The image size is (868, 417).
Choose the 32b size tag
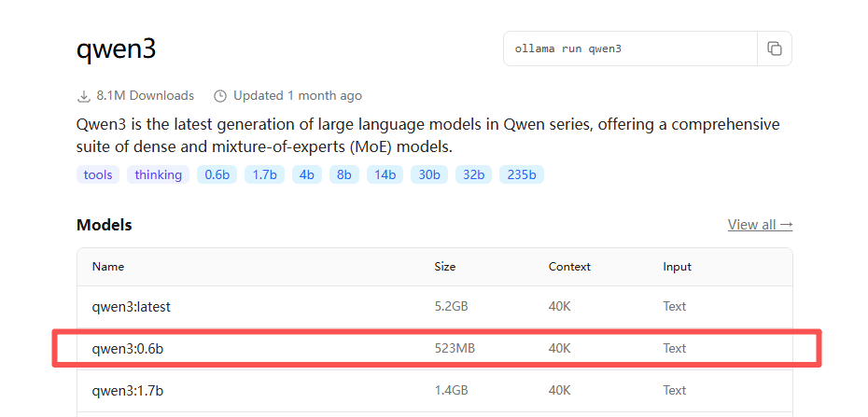click(x=473, y=174)
